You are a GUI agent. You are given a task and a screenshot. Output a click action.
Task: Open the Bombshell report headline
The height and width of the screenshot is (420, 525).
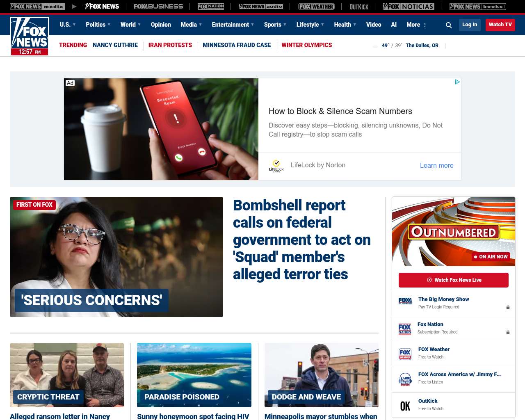[302, 240]
